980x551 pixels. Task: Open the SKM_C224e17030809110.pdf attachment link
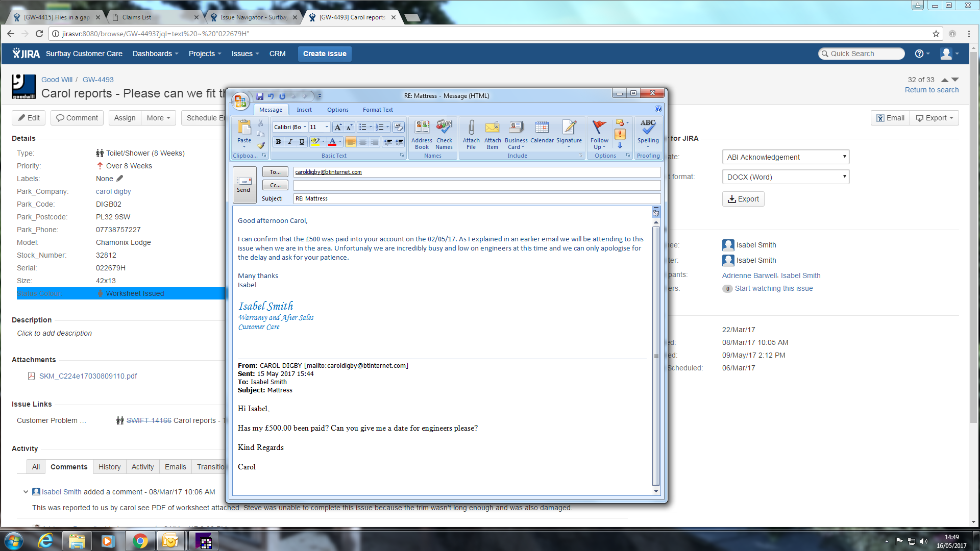tap(88, 376)
